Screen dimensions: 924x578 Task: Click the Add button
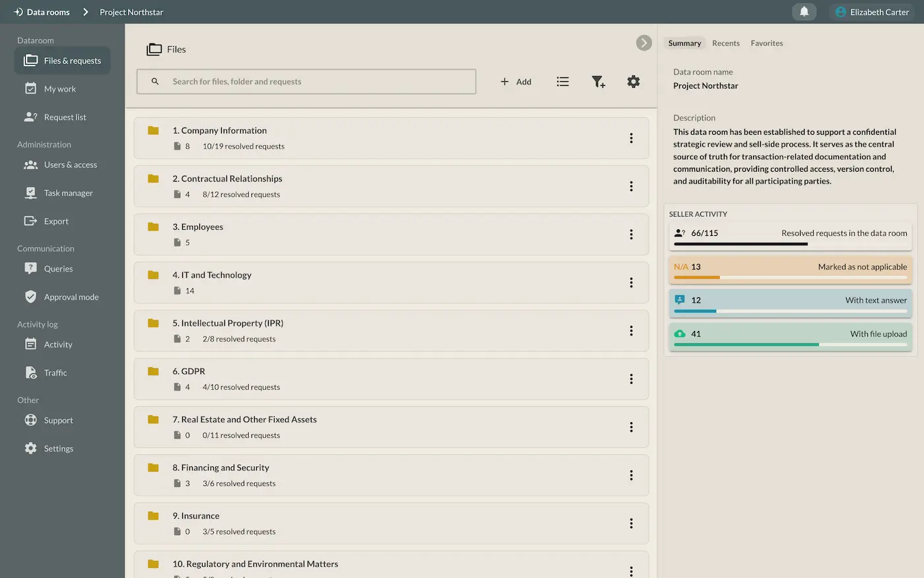pos(515,81)
